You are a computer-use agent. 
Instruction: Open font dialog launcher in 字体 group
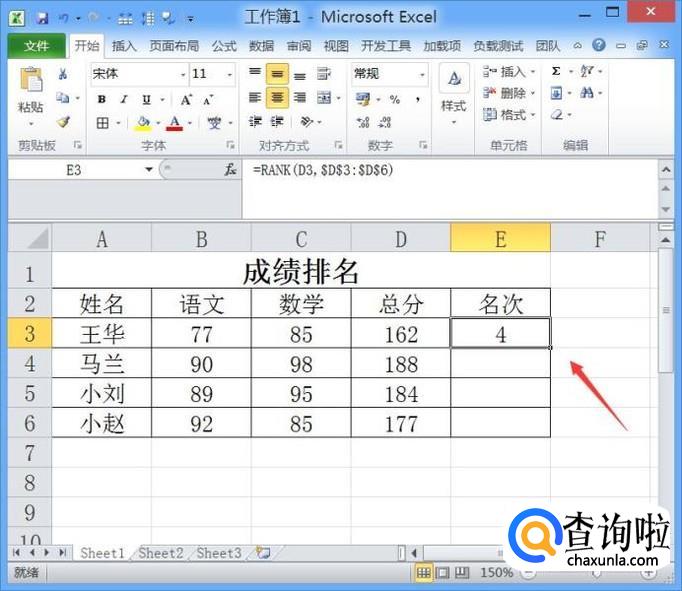(x=230, y=145)
